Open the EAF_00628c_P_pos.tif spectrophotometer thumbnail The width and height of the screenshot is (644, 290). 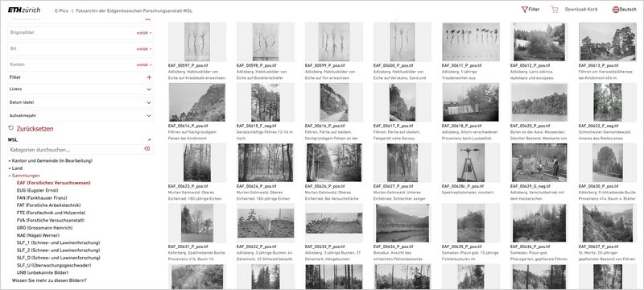471,163
